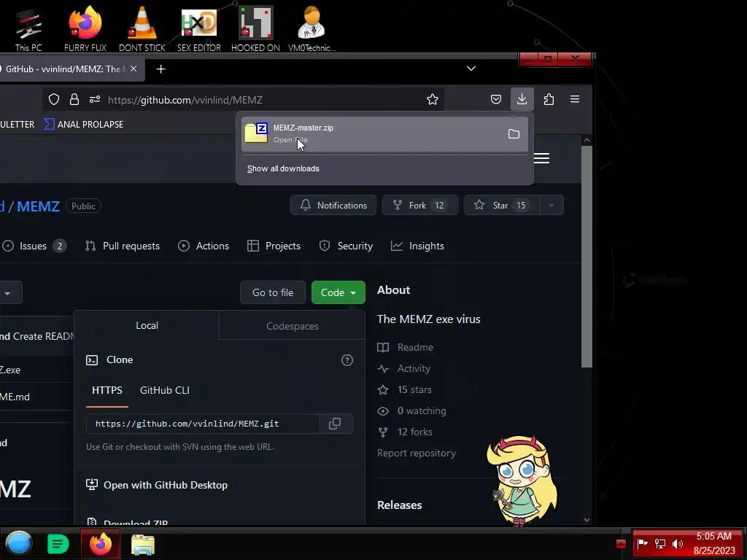Open the 12 forks link
The width and height of the screenshot is (747, 560).
click(406, 432)
